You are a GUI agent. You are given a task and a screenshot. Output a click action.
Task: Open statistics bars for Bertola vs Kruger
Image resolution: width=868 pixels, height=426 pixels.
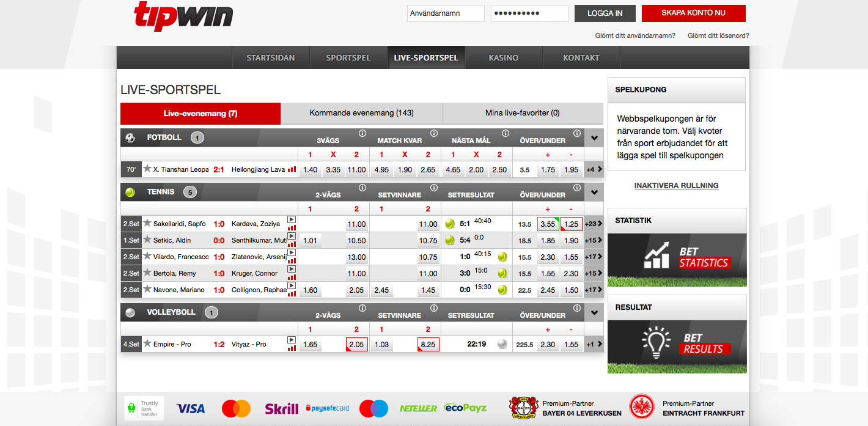(x=292, y=277)
